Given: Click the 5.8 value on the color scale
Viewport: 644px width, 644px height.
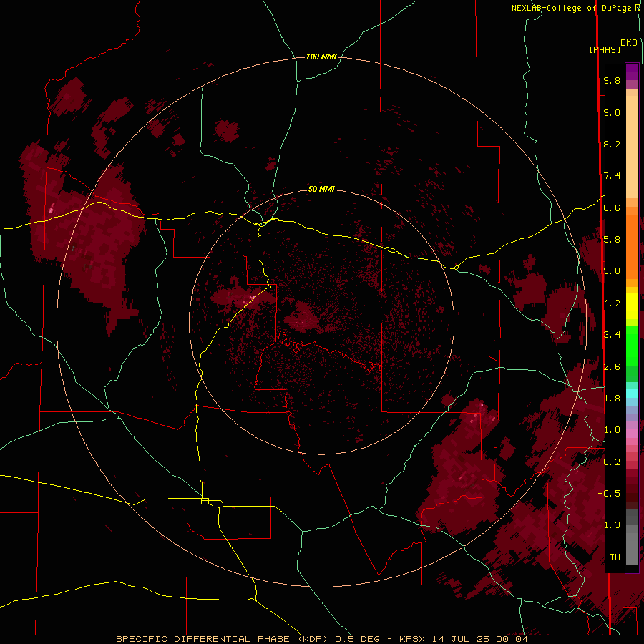Looking at the screenshot, I should [x=612, y=240].
